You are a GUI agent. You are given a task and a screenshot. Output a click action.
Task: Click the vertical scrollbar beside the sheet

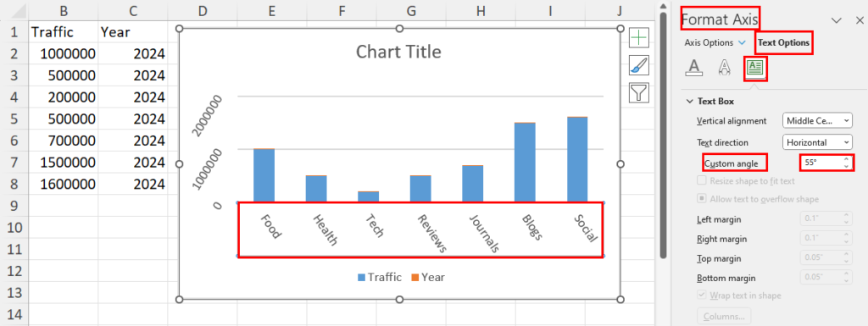pos(663,135)
